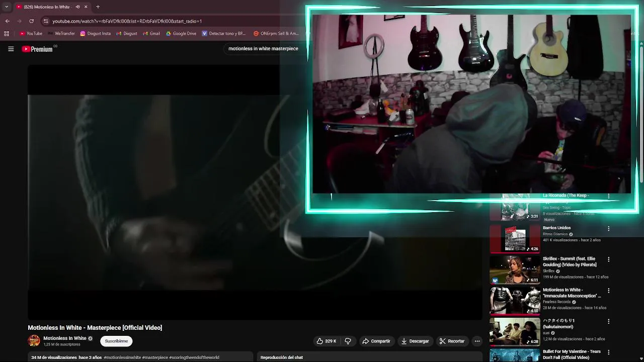The image size is (644, 362).
Task: Open hakutainomori video thumbnail
Action: [515, 331]
